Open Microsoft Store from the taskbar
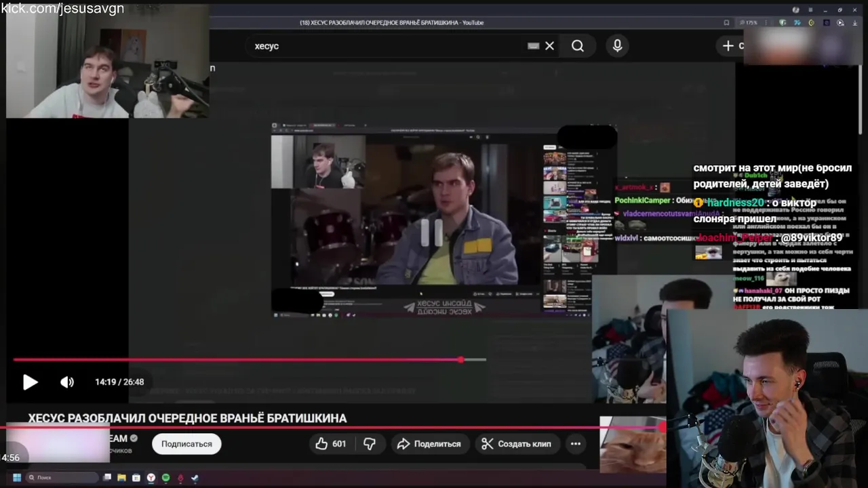The image size is (868, 488). click(136, 478)
